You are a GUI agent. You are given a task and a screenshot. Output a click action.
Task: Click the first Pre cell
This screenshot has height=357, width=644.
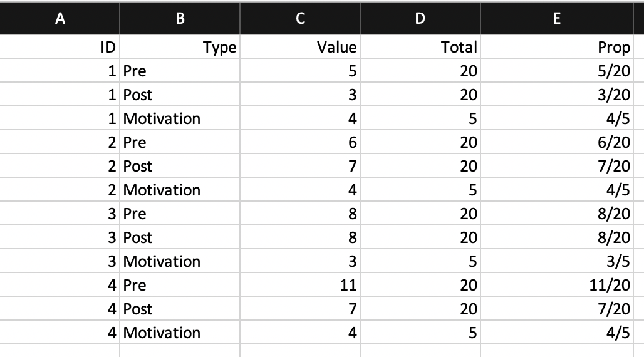pyautogui.click(x=180, y=71)
